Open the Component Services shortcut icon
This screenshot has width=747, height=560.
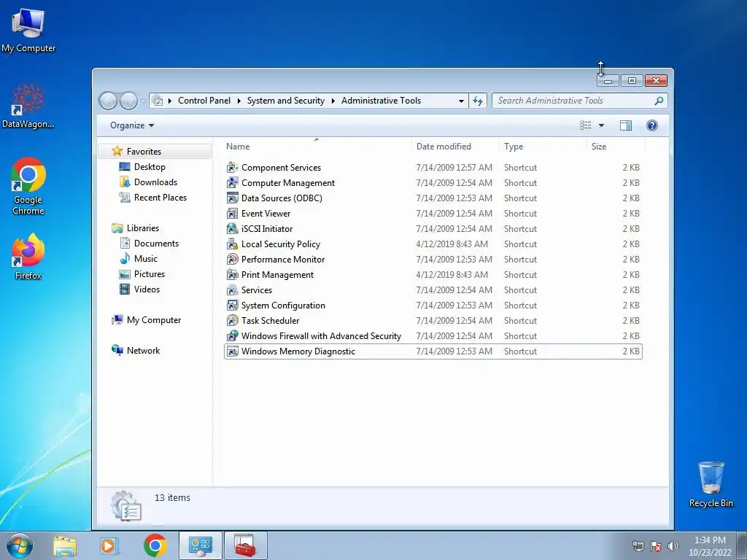(232, 168)
